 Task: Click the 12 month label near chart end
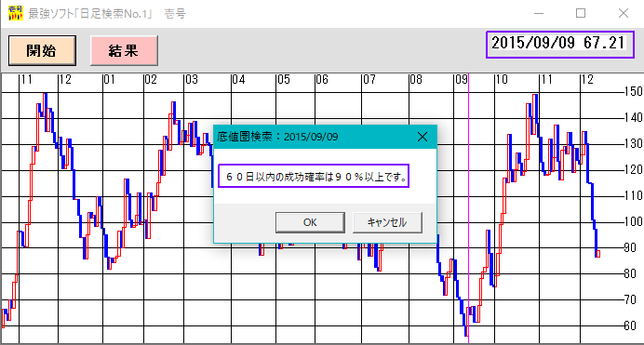587,80
